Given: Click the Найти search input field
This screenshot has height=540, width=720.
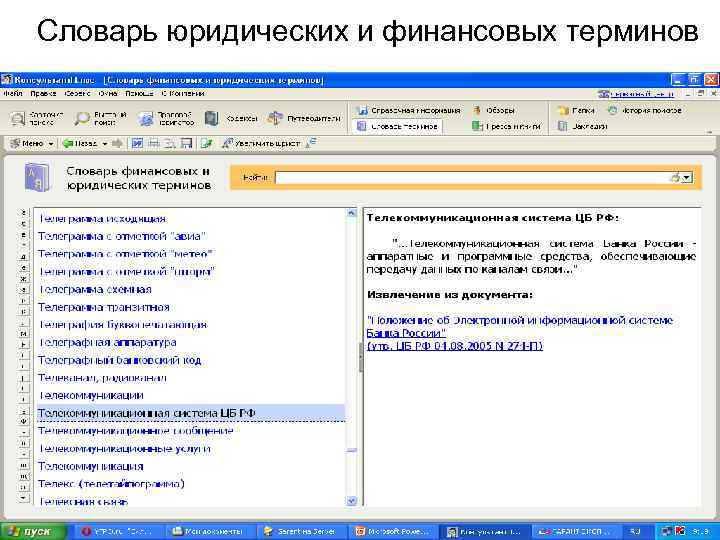Looking at the screenshot, I should coord(473,178).
